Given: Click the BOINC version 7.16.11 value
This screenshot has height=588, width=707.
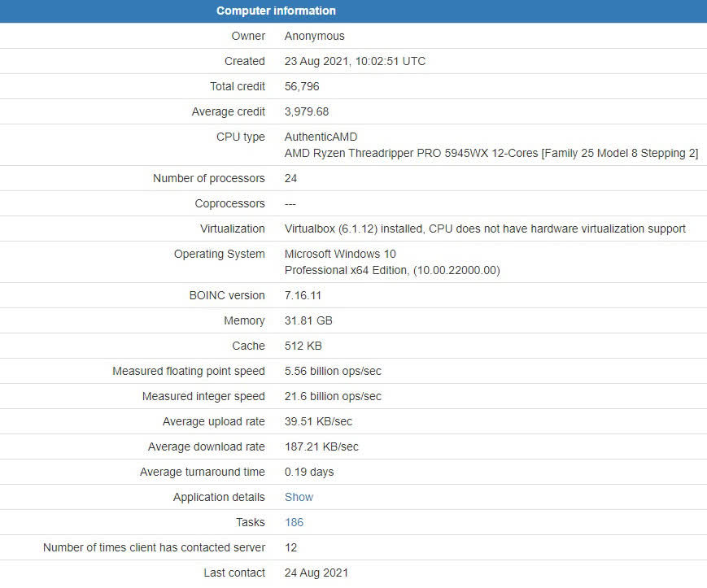Looking at the screenshot, I should (x=303, y=295).
